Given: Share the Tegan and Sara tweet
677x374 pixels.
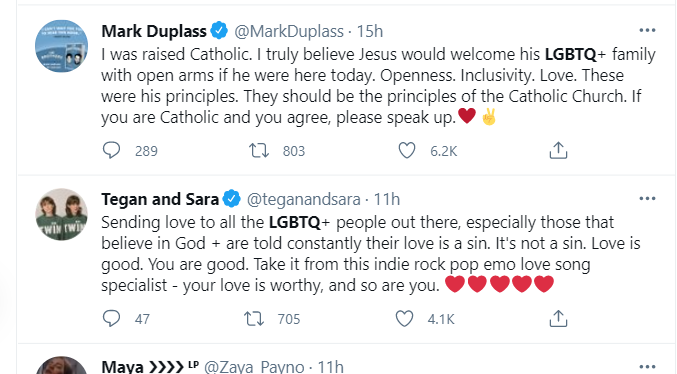Looking at the screenshot, I should coord(558,318).
